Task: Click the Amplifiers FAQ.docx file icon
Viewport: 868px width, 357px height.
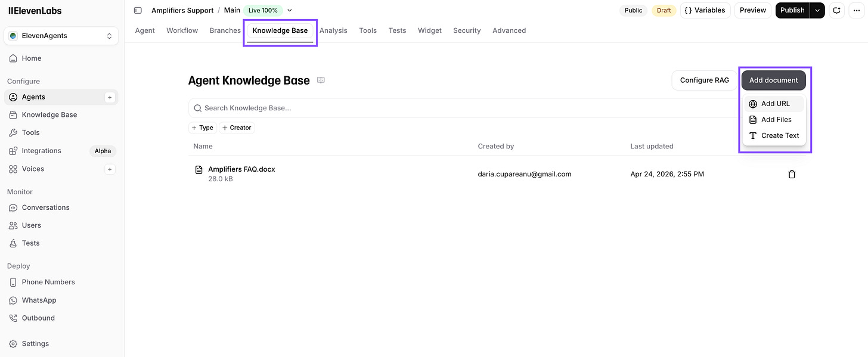Action: [x=199, y=170]
